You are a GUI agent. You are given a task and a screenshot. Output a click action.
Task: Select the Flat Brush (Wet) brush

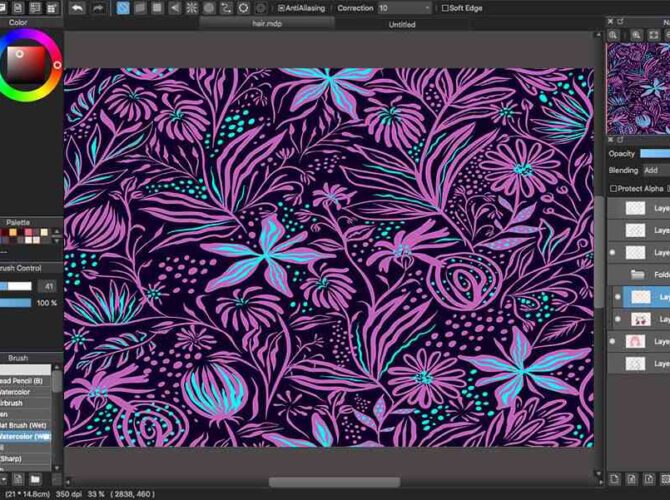[25, 425]
